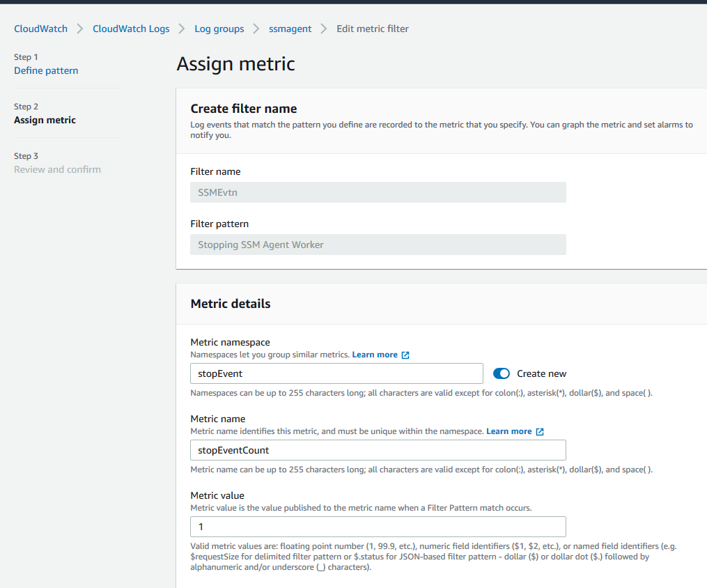
Task: Open the Metric name Learn more link
Action: [x=510, y=431]
